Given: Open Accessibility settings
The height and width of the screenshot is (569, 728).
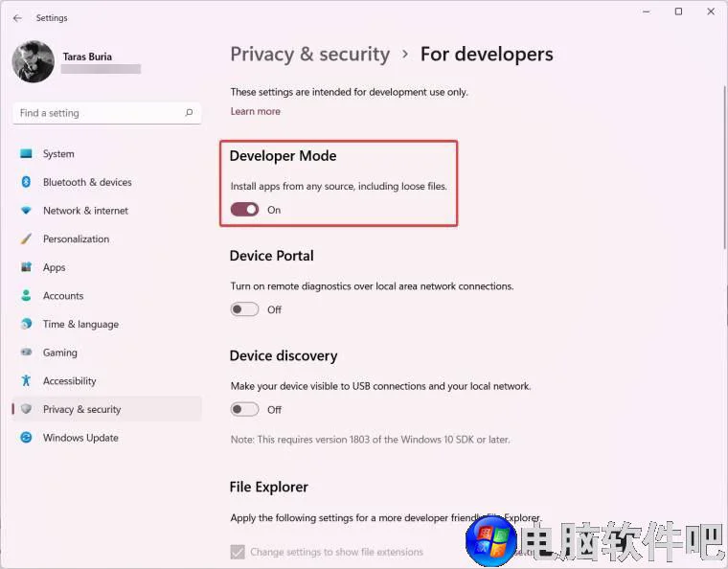Looking at the screenshot, I should 106,380.
